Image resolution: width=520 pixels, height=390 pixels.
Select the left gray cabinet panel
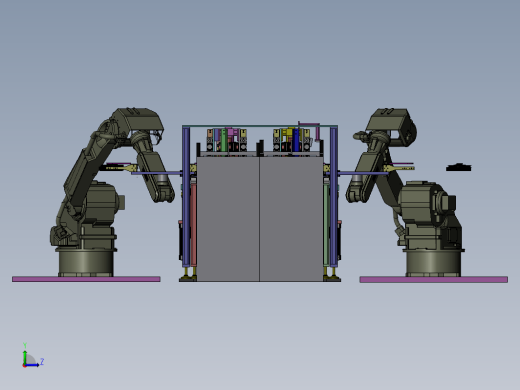tap(228, 219)
